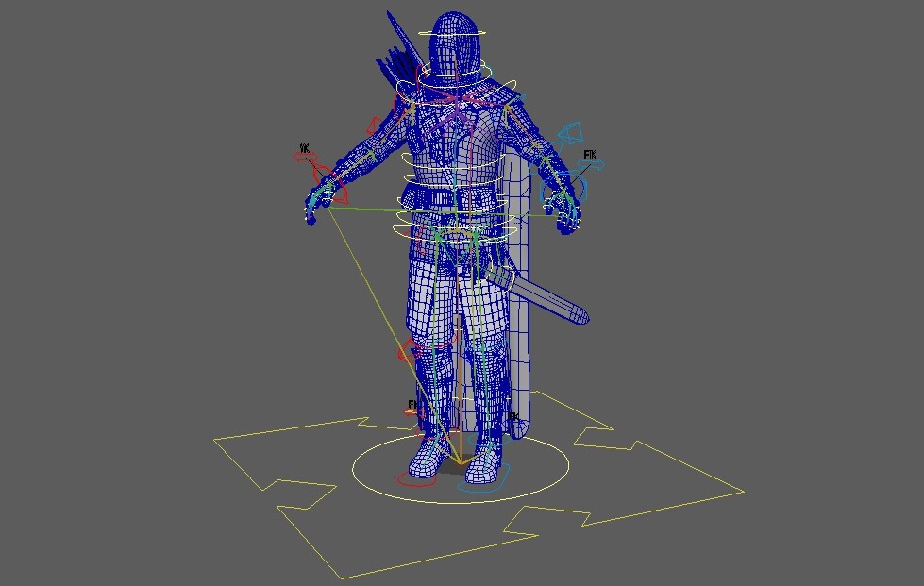
Task: Click the FK label above the left foot
Action: (412, 403)
